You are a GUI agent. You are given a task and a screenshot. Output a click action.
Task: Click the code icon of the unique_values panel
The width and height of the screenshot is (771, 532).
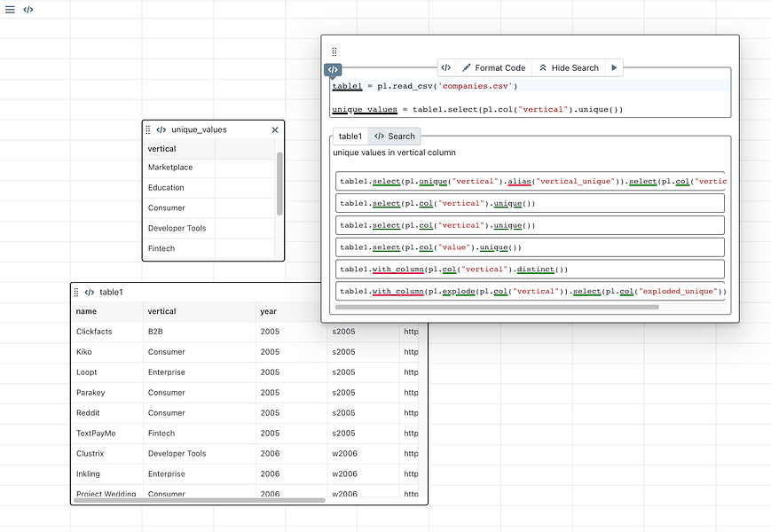(161, 129)
